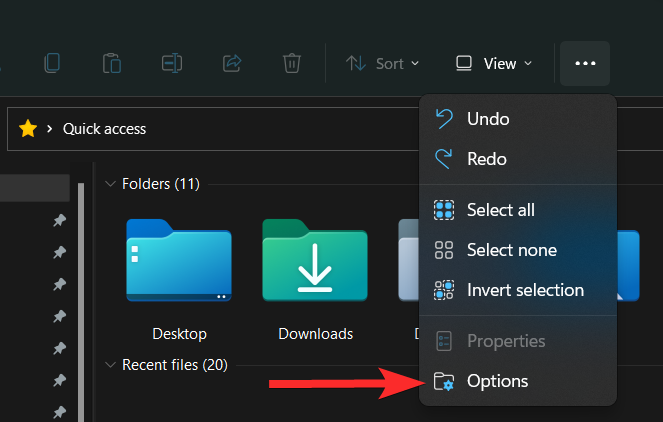Click Select none in the menu

click(511, 250)
